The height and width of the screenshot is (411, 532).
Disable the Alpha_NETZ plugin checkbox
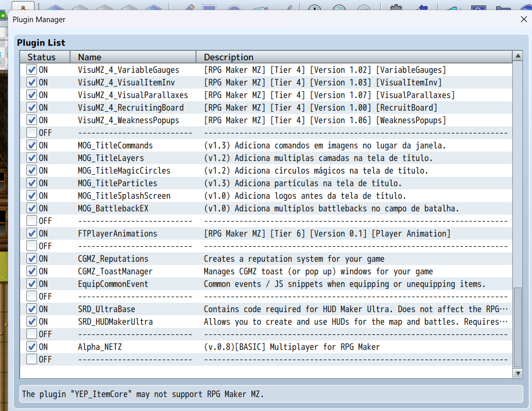coord(32,347)
